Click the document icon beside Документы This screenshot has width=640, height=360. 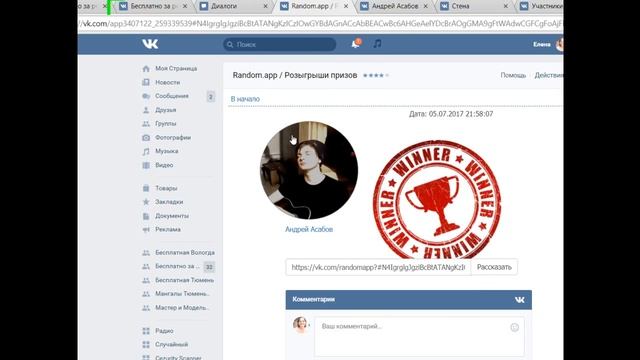pos(146,216)
